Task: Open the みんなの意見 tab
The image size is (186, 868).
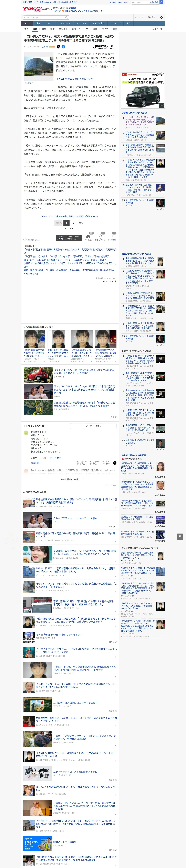Action: (x=99, y=24)
